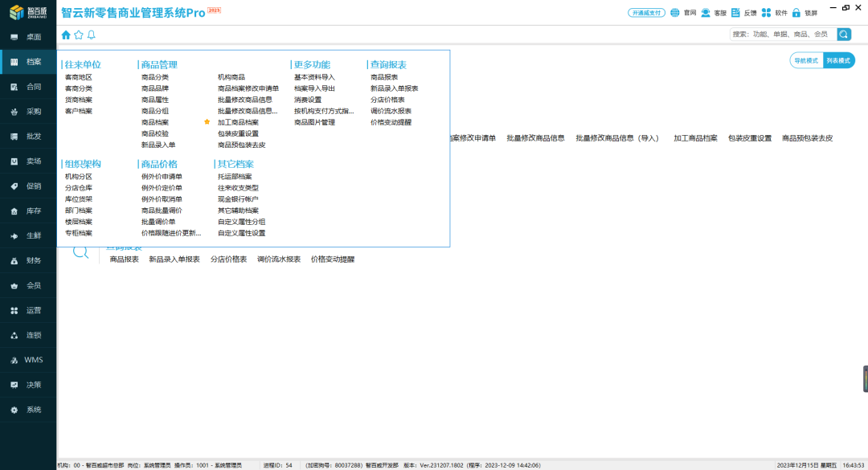Image resolution: width=868 pixels, height=470 pixels.
Task: Contact 客服 customer service icon
Action: click(705, 13)
